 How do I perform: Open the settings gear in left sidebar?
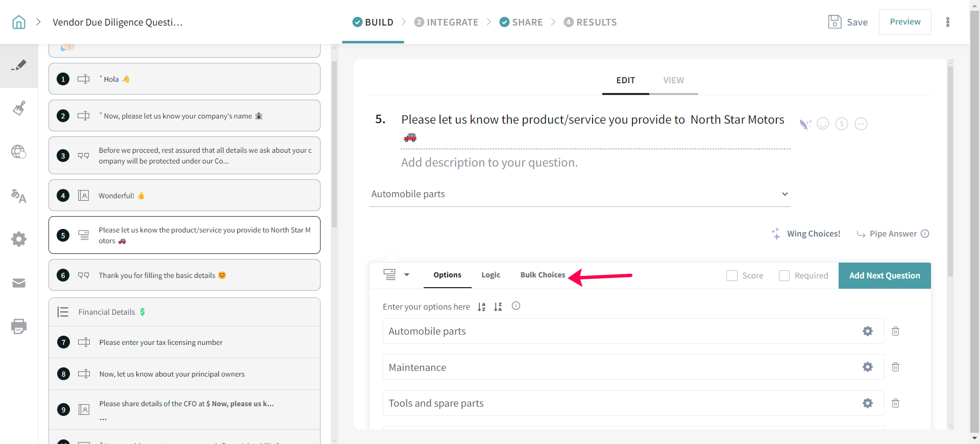(x=19, y=239)
